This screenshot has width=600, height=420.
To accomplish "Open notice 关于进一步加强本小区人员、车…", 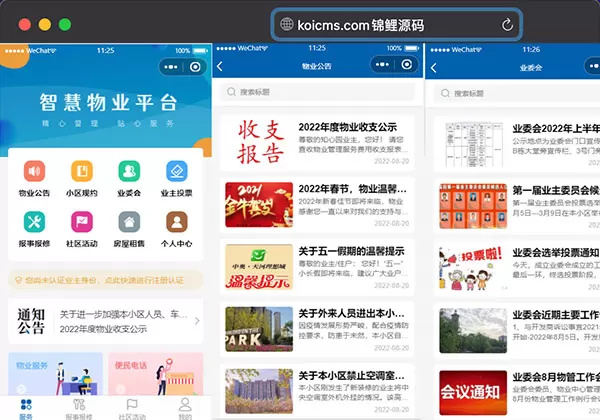I will 124,314.
